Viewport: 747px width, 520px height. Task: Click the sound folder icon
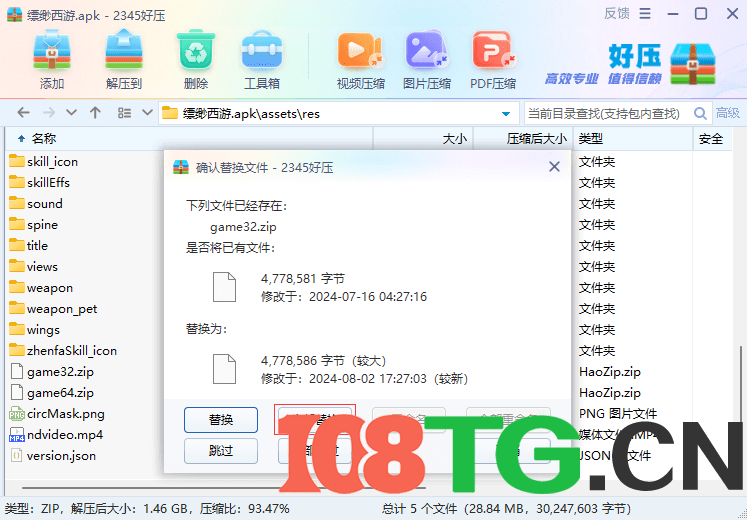[17, 203]
